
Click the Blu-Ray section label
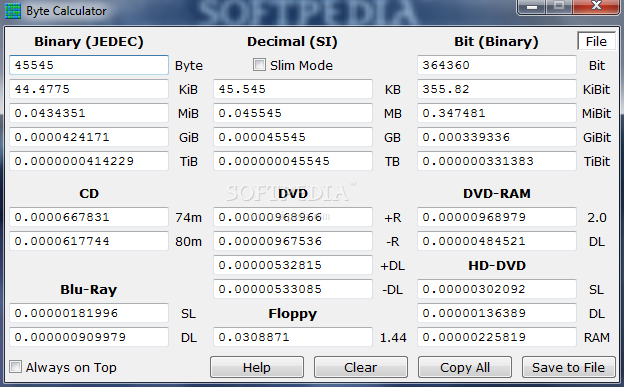coord(89,289)
